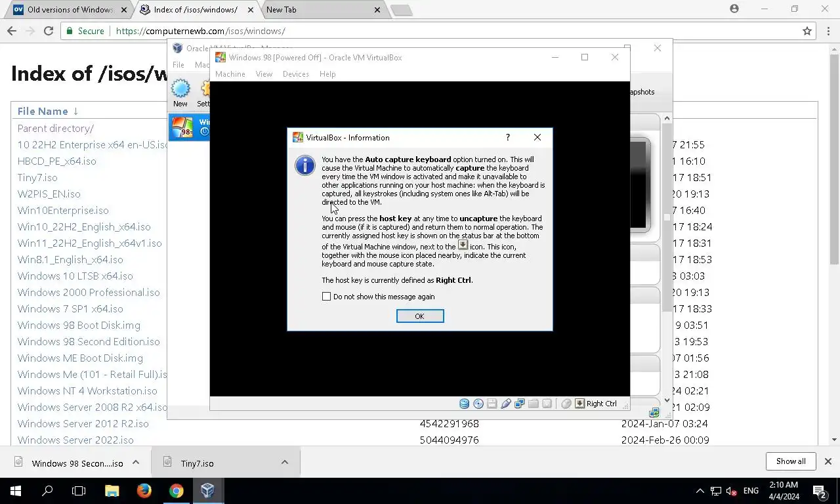The height and width of the screenshot is (504, 840).
Task: Open the Parent directory/ link
Action: 56,129
